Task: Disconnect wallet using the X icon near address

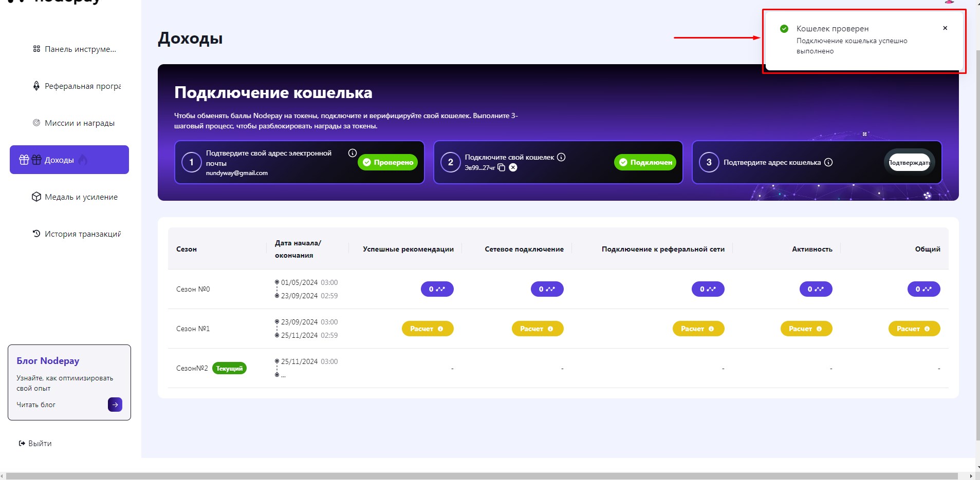Action: click(x=513, y=167)
